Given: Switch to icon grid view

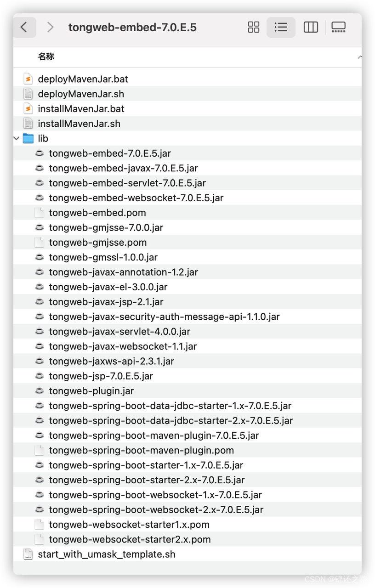Looking at the screenshot, I should coord(253,27).
